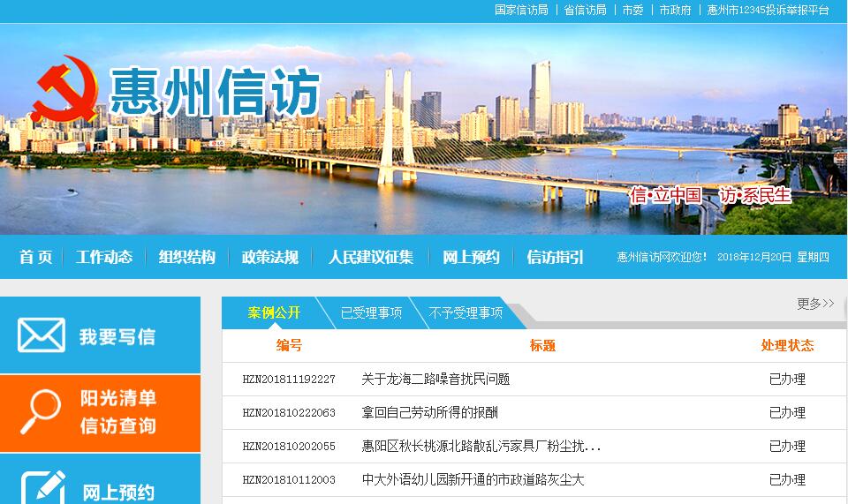Open 人民建议征集 navigation item

point(371,257)
